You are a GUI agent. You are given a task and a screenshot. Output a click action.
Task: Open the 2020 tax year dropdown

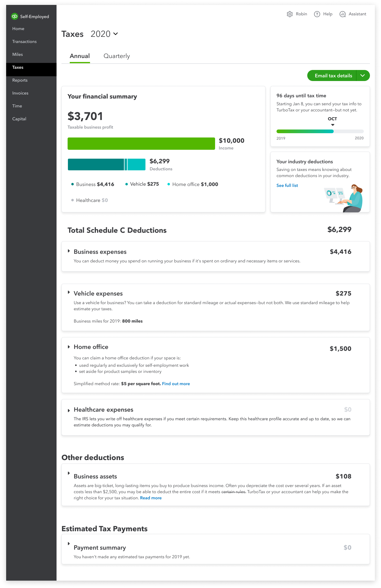coord(104,34)
